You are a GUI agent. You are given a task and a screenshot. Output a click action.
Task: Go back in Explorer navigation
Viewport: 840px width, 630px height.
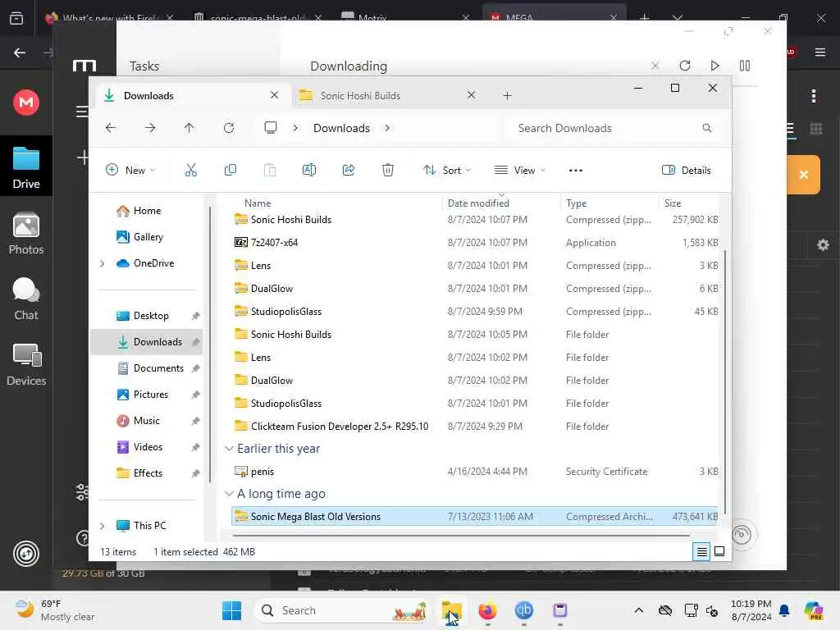[111, 127]
